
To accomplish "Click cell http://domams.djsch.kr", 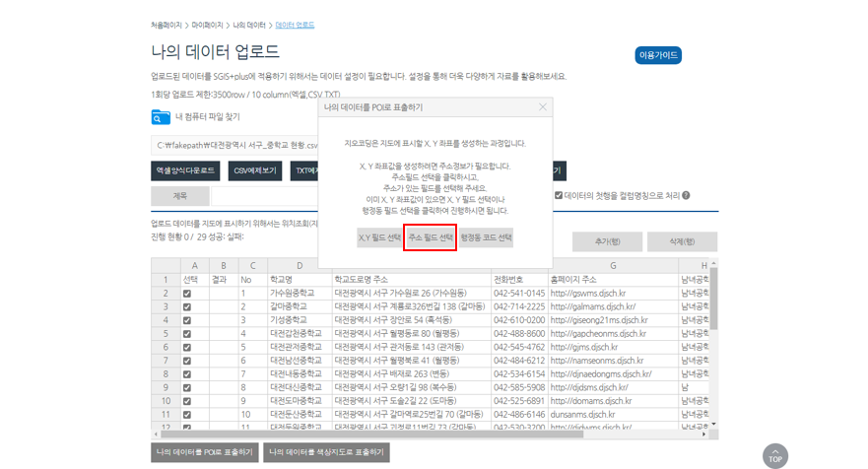I will click(613, 401).
